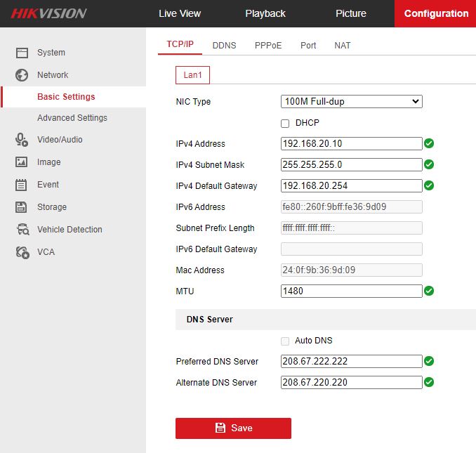The image size is (476, 453).
Task: Switch to the DDNS tab
Action: (224, 45)
